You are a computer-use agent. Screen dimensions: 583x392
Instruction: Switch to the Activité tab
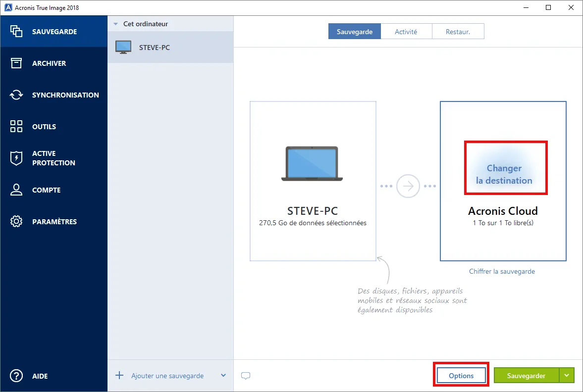tap(406, 32)
